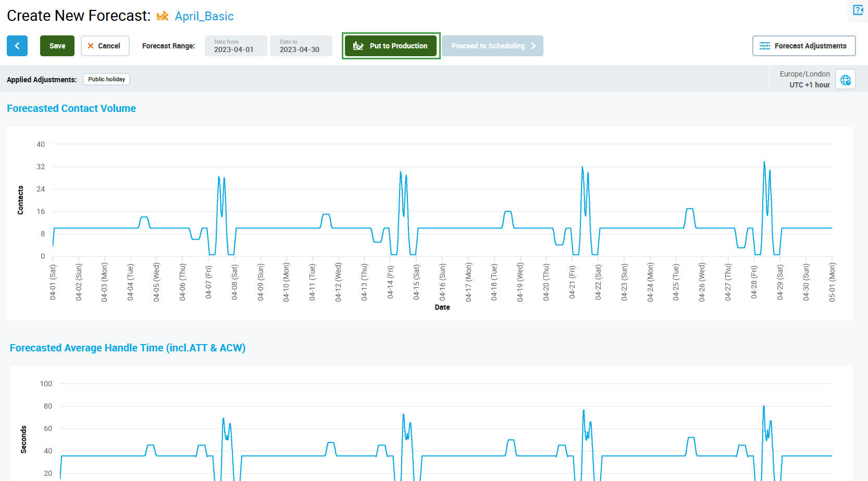Click the Forecasted Average Handle Time heading
This screenshot has width=868, height=481.
[x=128, y=348]
